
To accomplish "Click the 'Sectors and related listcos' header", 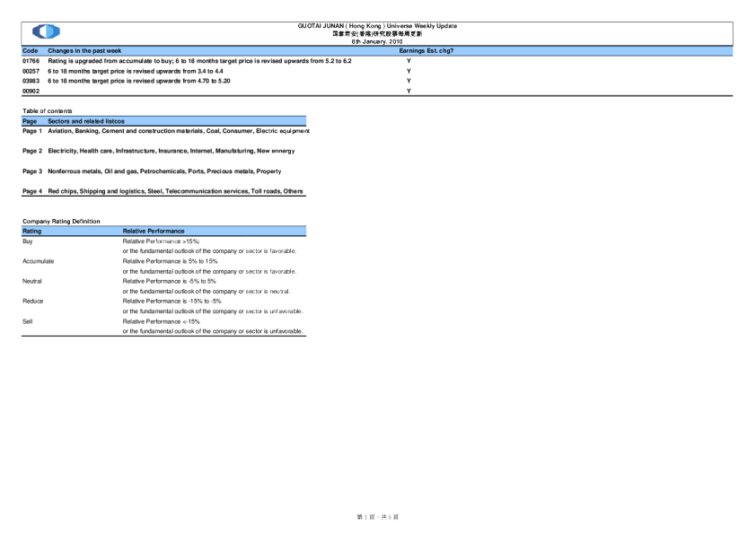I will point(86,121).
